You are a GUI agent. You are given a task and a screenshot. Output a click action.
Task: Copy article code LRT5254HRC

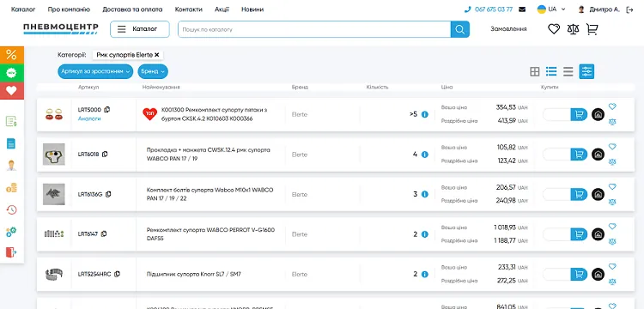point(117,274)
